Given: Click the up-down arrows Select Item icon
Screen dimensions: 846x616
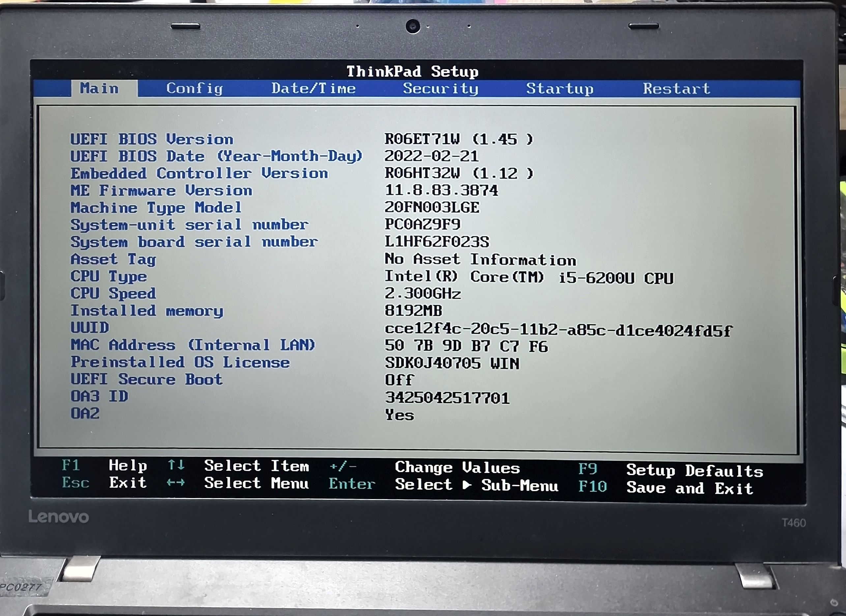Looking at the screenshot, I should [176, 465].
